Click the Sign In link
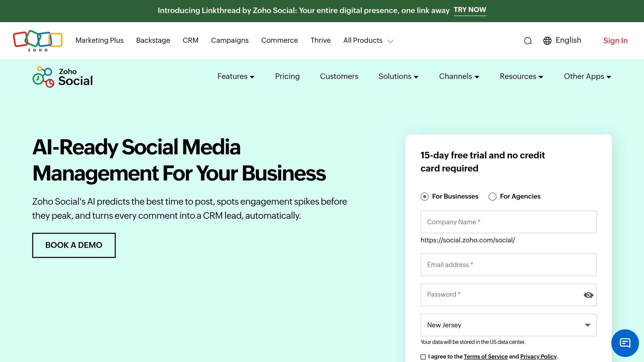This screenshot has height=362, width=644. point(615,41)
